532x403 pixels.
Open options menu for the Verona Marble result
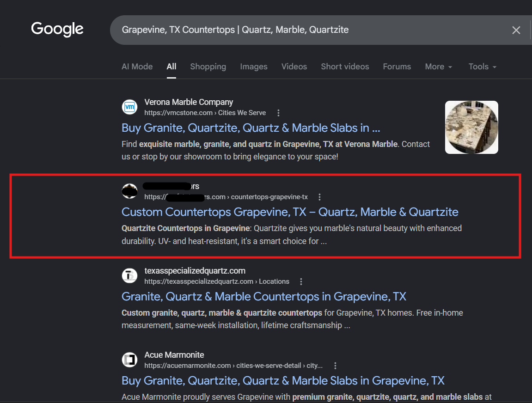[x=278, y=113]
